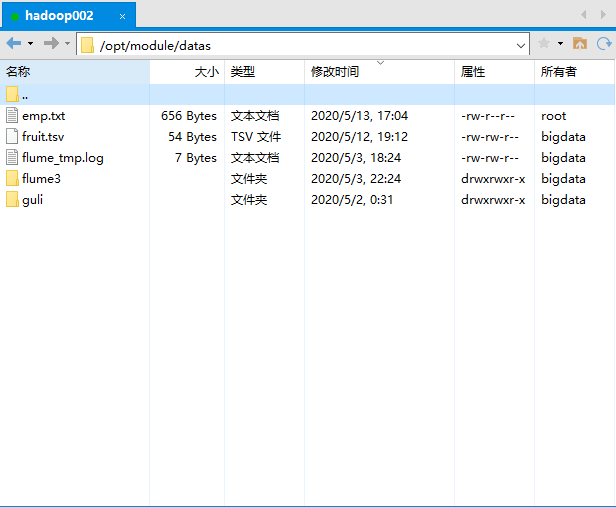Select the guli folder name
This screenshot has width=616, height=507.
tap(32, 200)
